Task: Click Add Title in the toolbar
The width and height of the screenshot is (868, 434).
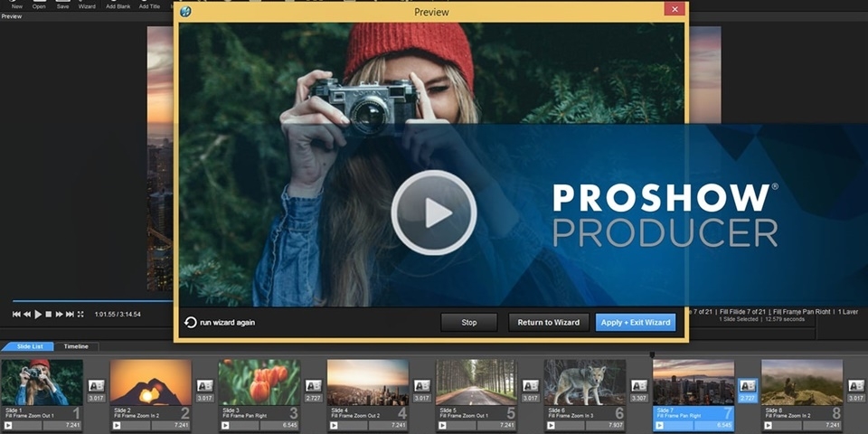Action: 149,5
